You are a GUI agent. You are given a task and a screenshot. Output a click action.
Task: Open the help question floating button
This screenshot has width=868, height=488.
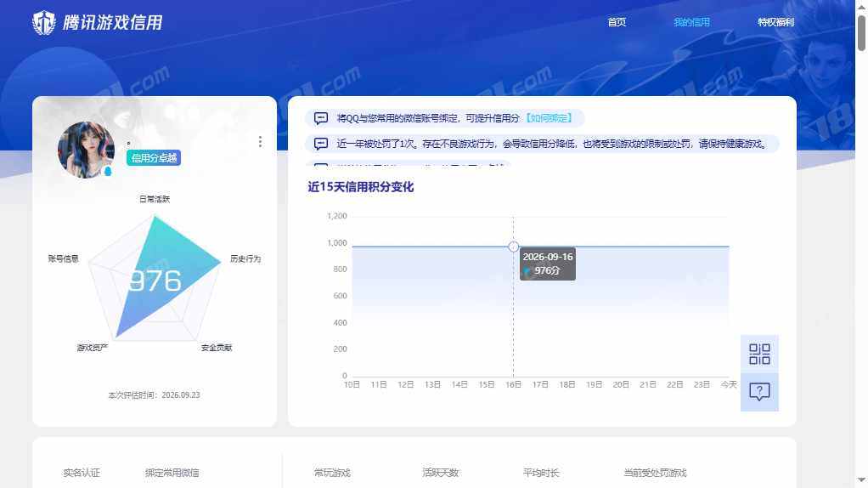pos(759,392)
